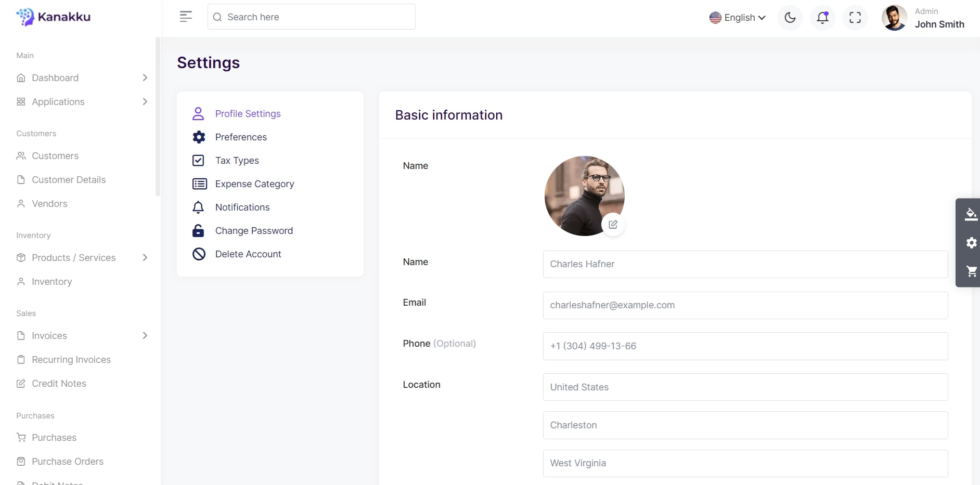Switch to the Change Password section
Image resolution: width=980 pixels, height=485 pixels.
coord(254,231)
